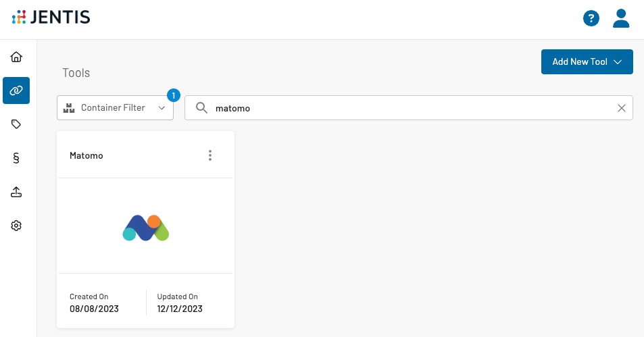Click the publish upload icon in sidebar
The height and width of the screenshot is (337, 644).
click(16, 192)
